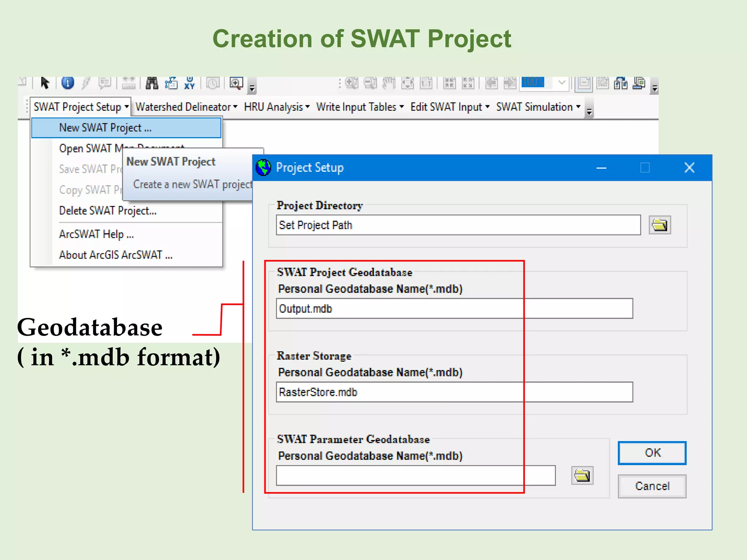Open About ArcGIS ArcSWAT entry

126,255
